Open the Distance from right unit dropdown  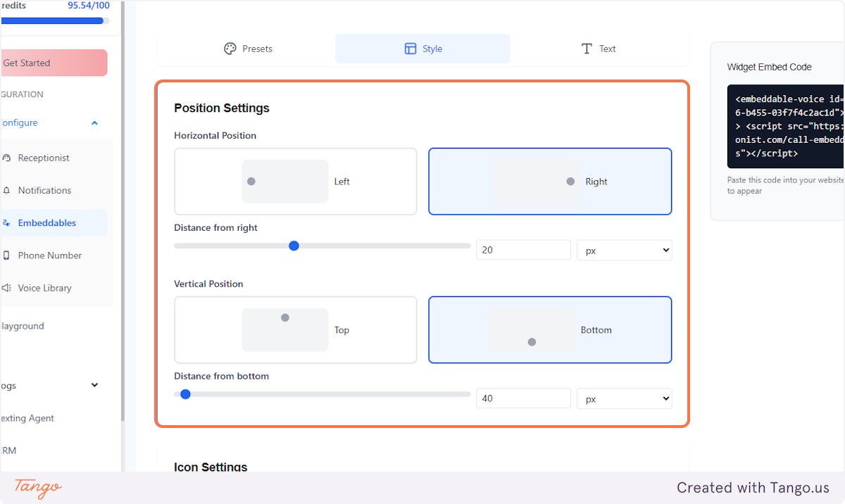pos(624,250)
